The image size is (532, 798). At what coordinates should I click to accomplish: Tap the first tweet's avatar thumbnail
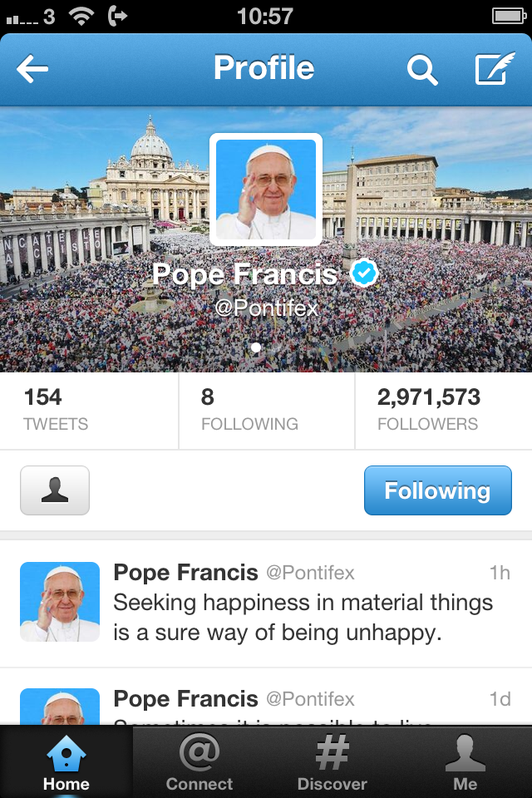60,602
